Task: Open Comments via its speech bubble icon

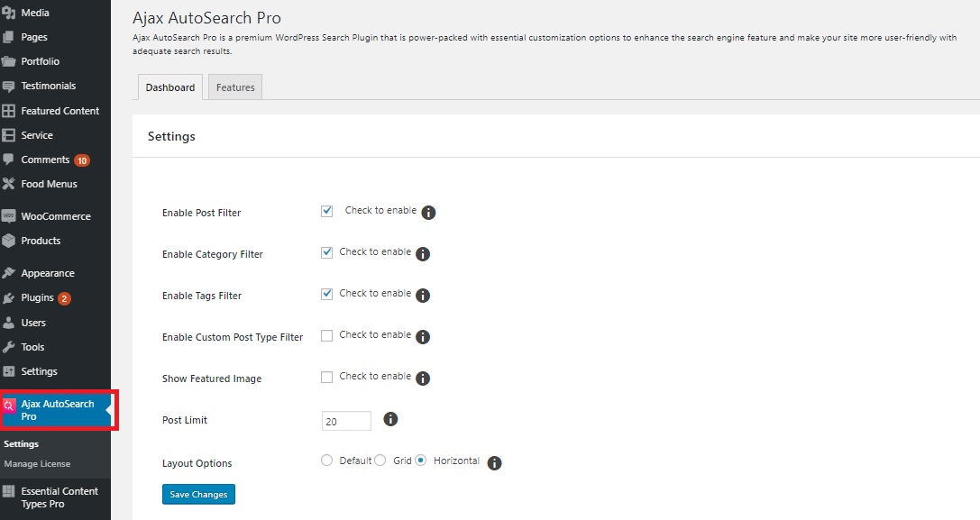Action: pyautogui.click(x=9, y=160)
